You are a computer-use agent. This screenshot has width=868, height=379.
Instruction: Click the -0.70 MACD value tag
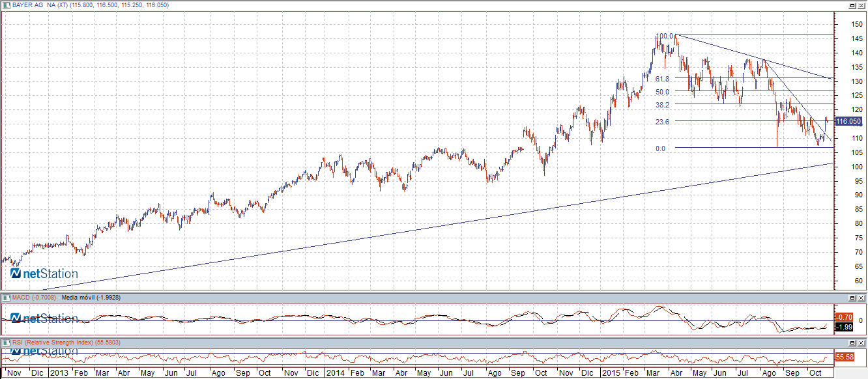pos(844,317)
